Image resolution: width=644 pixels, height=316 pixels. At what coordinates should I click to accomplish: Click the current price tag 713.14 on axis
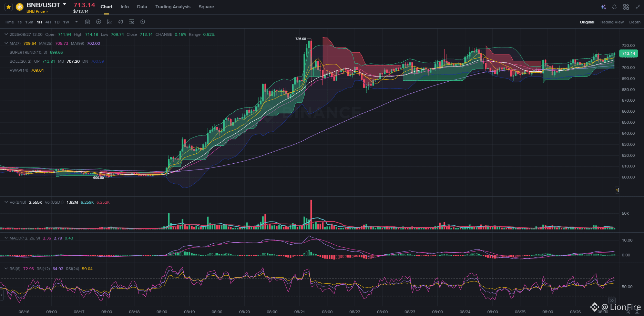tap(628, 53)
